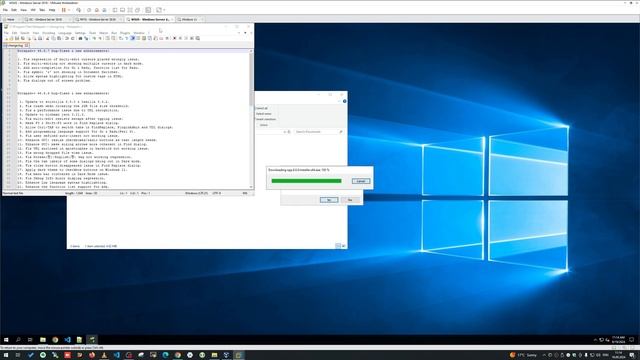Click the Redo icon in Notepad++ toolbar

pos(73,38)
